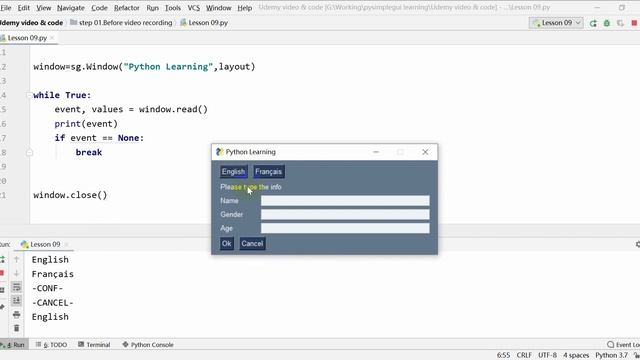640x360 pixels.
Task: Click 'step 01.Before video recording' breadcrumb
Action: click(x=121, y=23)
